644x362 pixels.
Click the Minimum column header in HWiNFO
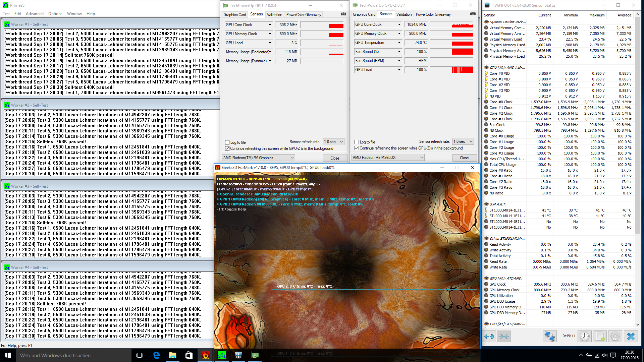(x=571, y=15)
